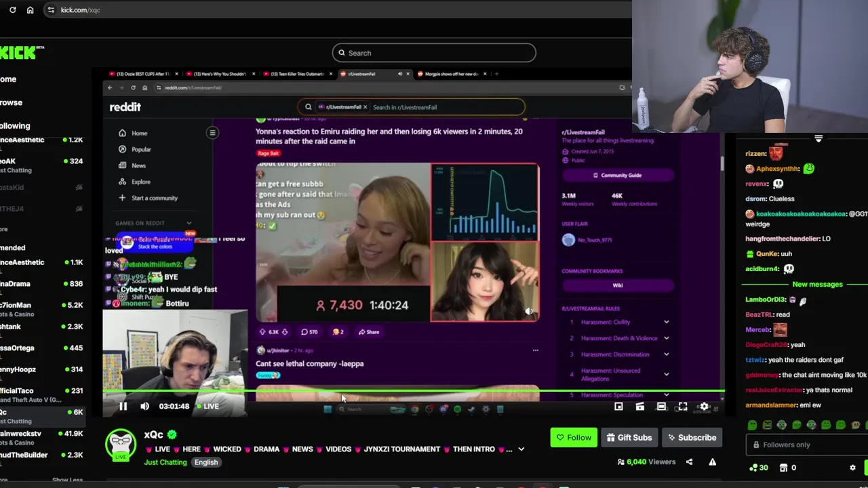Screen dimensions: 868x488
Task: Click the reddit logo in stream
Action: 125,107
